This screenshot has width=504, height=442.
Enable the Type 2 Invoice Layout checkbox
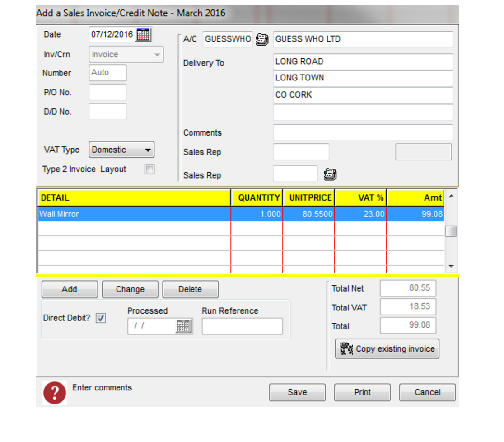tap(149, 169)
